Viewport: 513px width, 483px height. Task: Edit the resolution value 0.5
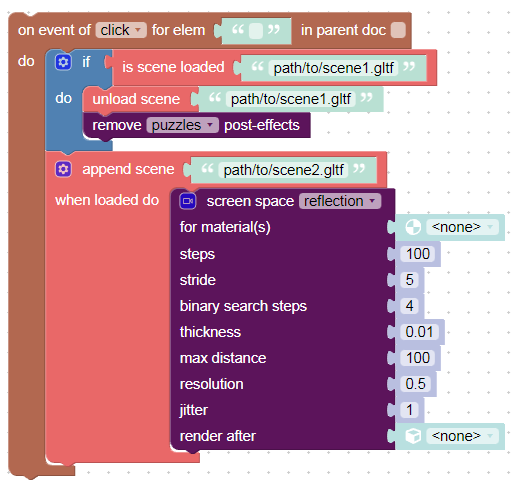tap(415, 384)
